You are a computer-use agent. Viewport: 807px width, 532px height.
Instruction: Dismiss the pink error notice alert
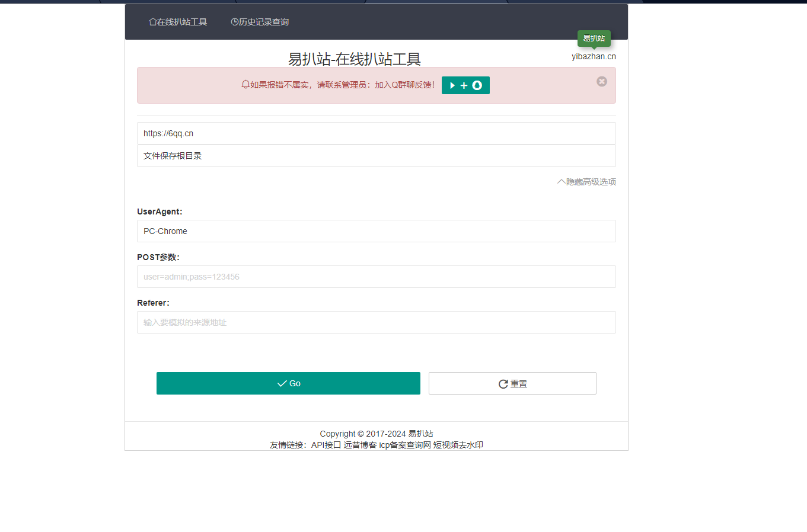coord(602,82)
